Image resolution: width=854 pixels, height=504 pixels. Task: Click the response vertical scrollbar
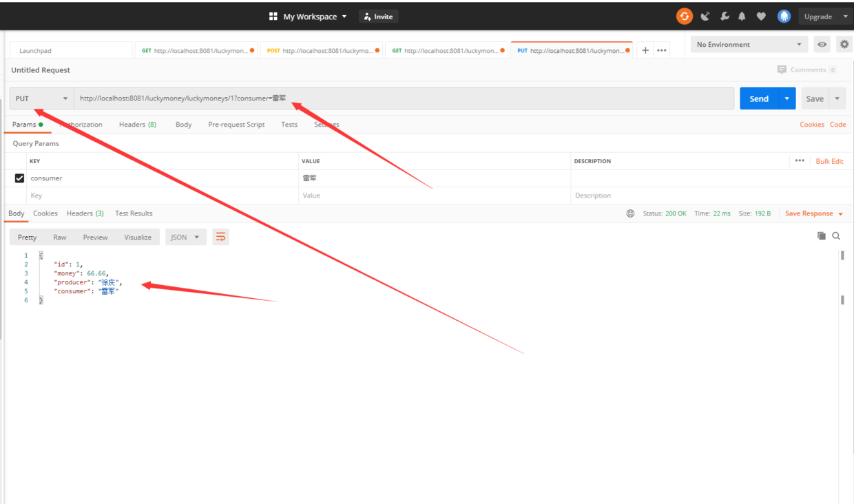click(842, 277)
